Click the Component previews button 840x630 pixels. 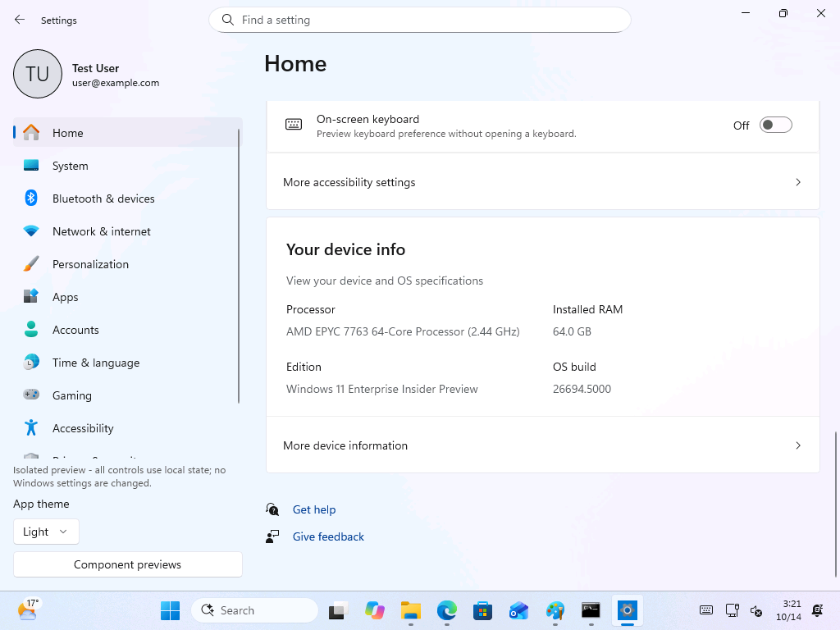coord(127,564)
